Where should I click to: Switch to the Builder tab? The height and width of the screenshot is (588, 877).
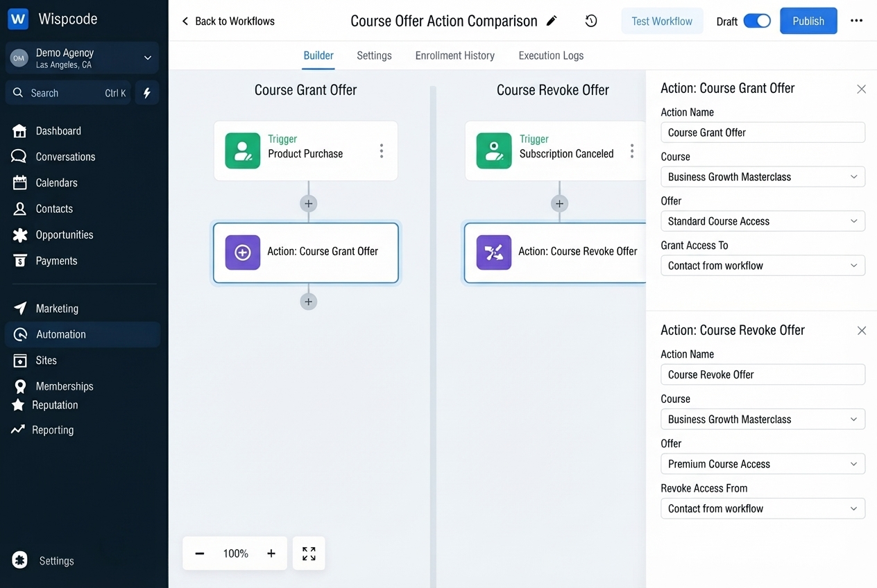[318, 55]
